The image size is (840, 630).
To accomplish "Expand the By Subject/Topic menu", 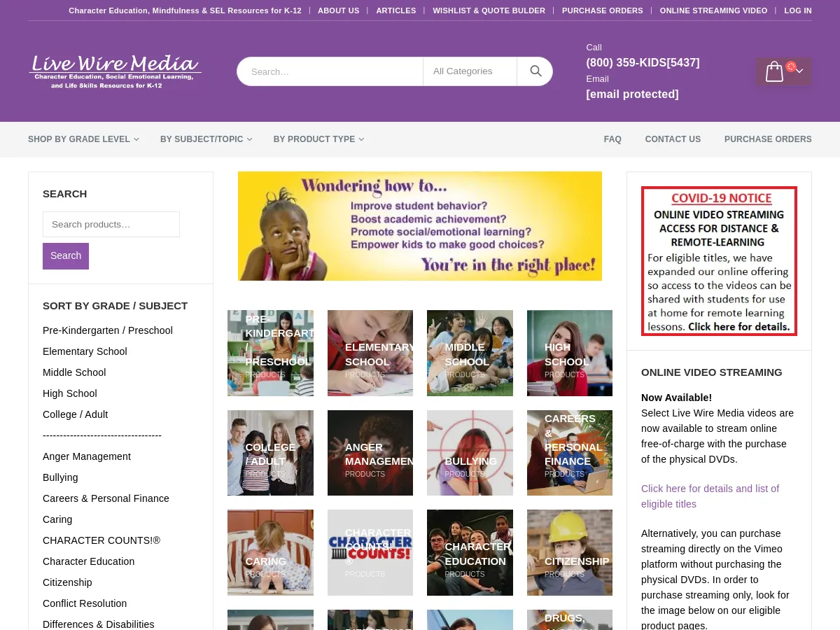I will pyautogui.click(x=205, y=139).
